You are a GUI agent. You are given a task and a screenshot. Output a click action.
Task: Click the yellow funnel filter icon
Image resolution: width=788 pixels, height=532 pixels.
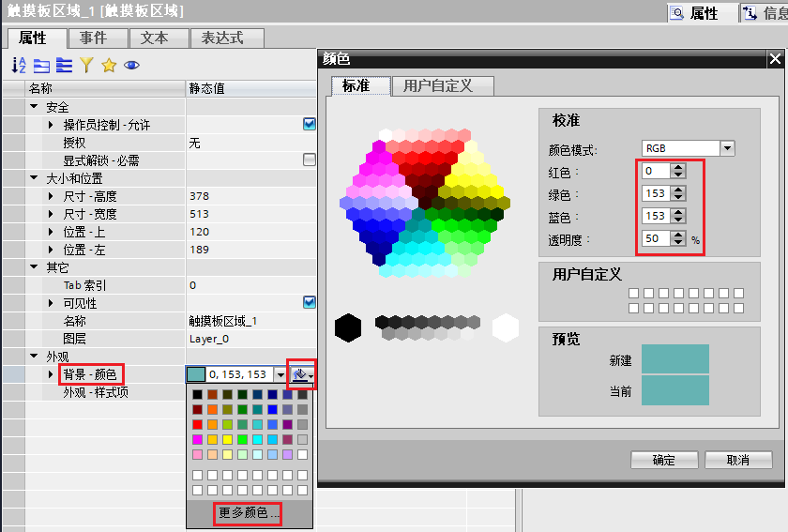[86, 65]
